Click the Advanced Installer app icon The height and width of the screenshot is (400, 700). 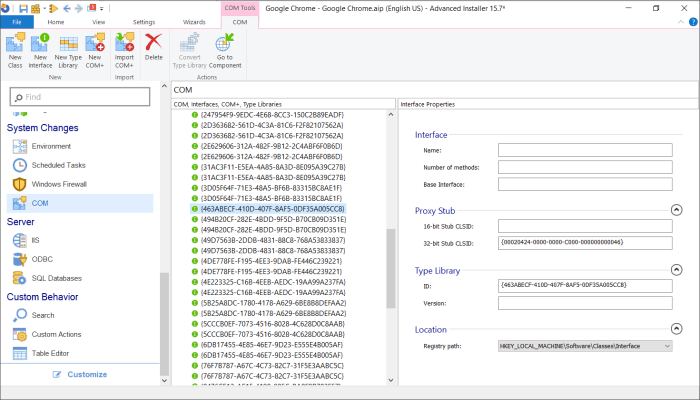point(5,8)
